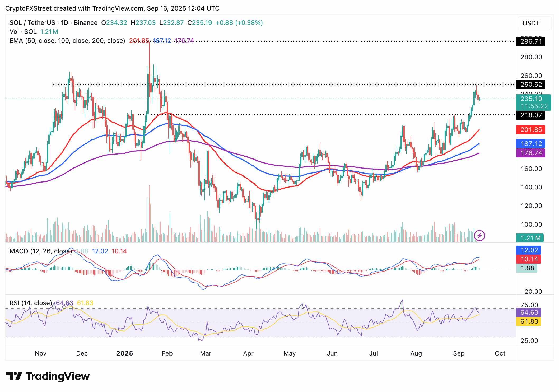This screenshot has height=392, width=559.
Task: Click the red 201.85 EMA price tag
Action: (x=530, y=130)
